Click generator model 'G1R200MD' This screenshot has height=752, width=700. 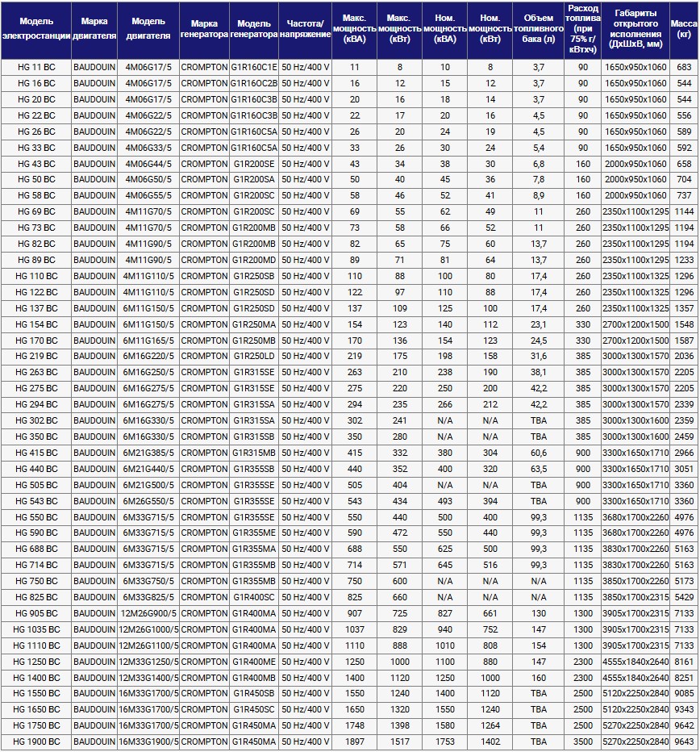254,260
